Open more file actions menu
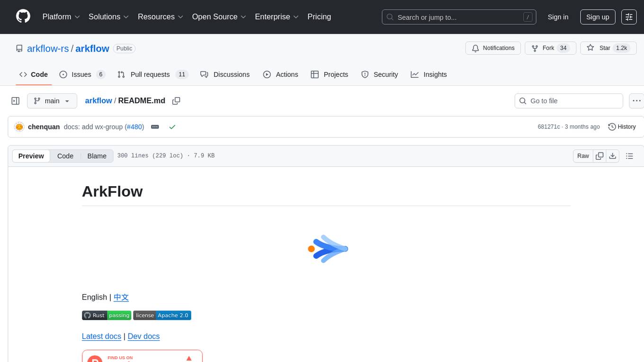This screenshot has width=644, height=362. tap(636, 101)
